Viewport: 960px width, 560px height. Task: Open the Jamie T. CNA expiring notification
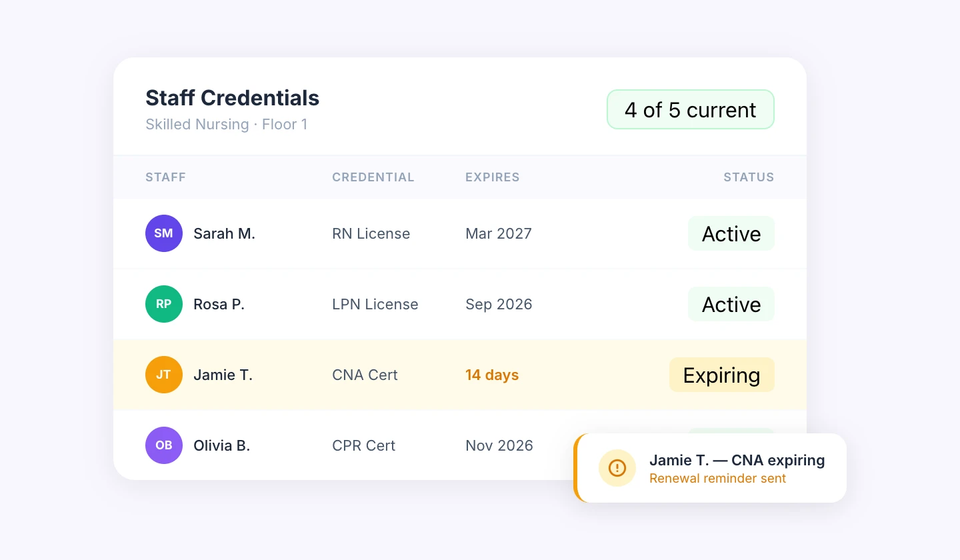click(737, 460)
